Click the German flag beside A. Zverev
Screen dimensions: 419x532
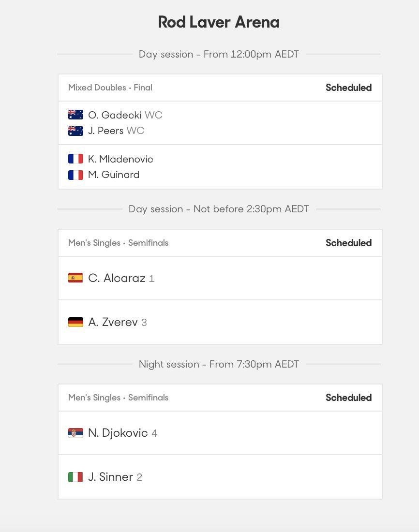click(75, 322)
